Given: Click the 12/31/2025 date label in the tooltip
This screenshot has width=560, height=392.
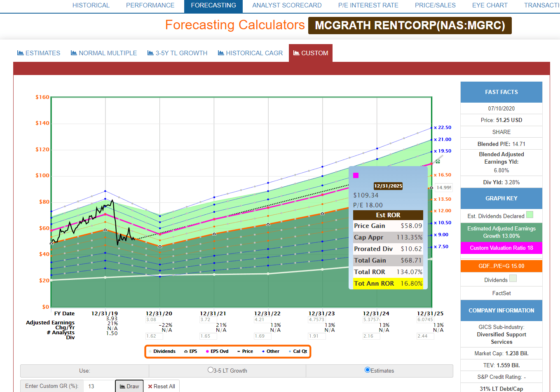Looking at the screenshot, I should 388,186.
